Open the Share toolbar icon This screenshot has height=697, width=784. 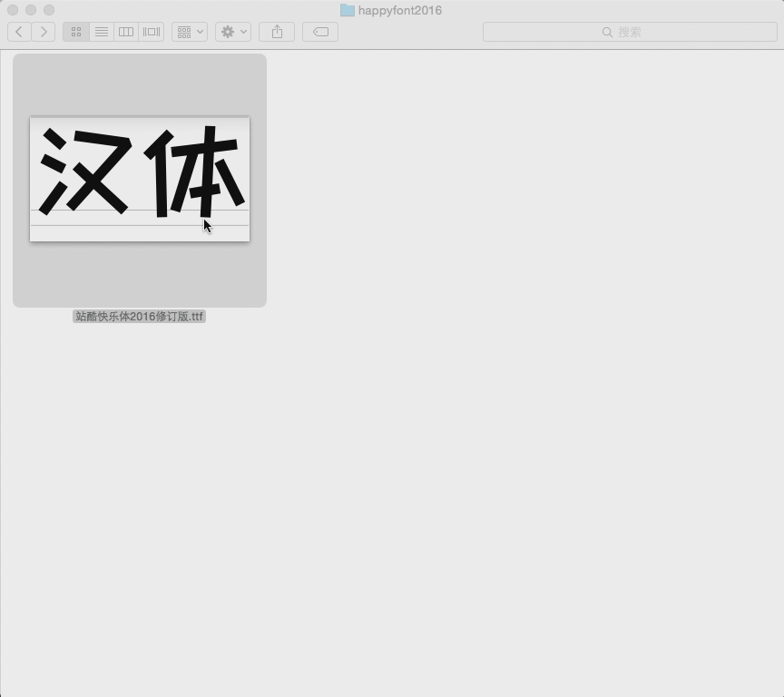(x=276, y=31)
